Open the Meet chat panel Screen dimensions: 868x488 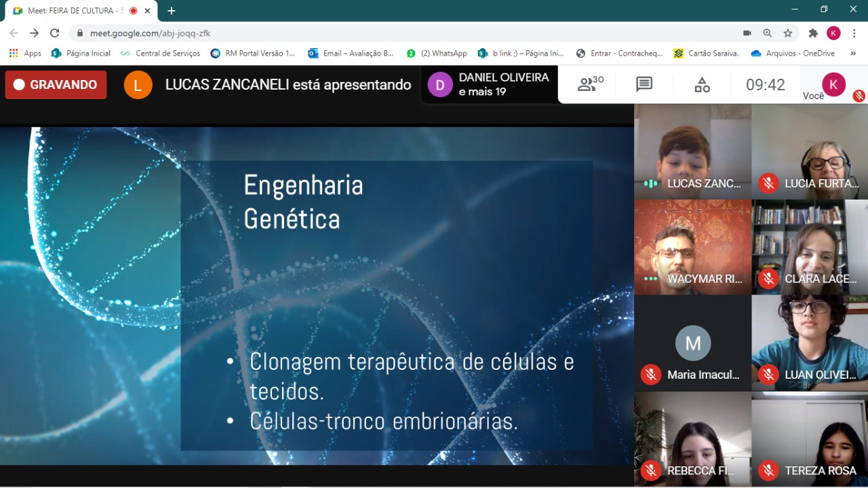[x=644, y=84]
